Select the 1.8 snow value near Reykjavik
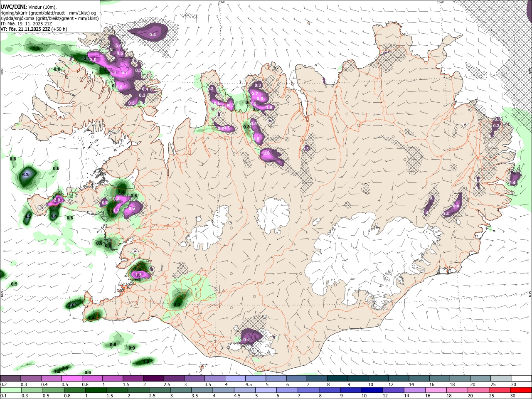532x399 pixels. pos(139,275)
